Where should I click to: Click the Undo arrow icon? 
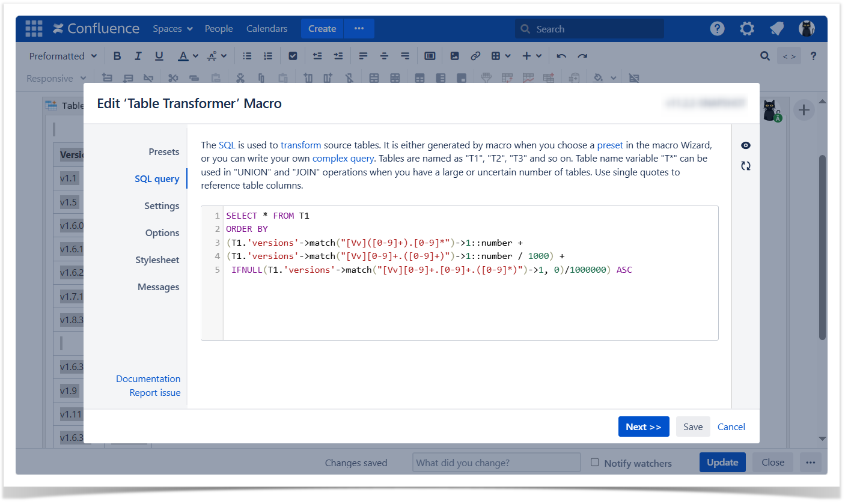tap(561, 56)
